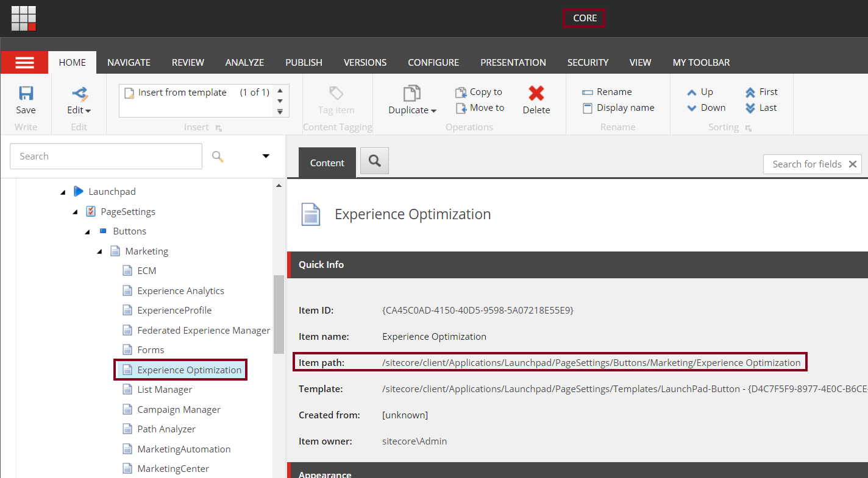Click the Sitecore logo in top-left corner
868x478 pixels.
pos(23,18)
